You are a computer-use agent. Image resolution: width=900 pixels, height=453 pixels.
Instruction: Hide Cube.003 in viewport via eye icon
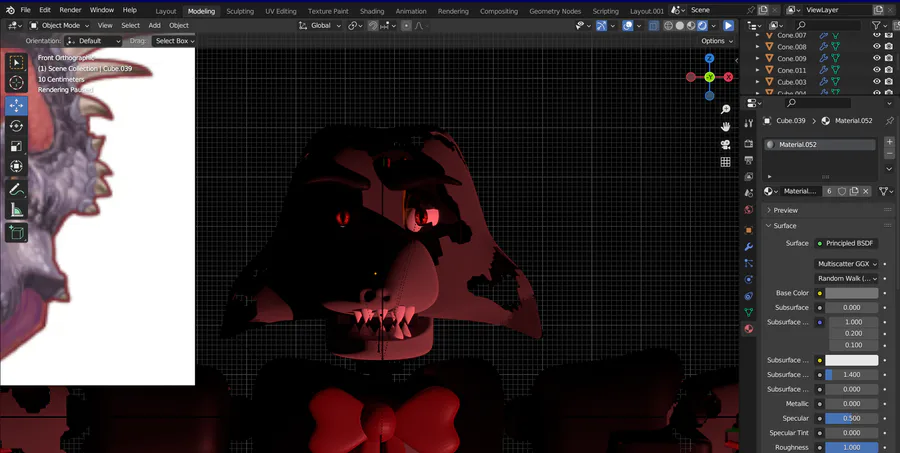(876, 82)
